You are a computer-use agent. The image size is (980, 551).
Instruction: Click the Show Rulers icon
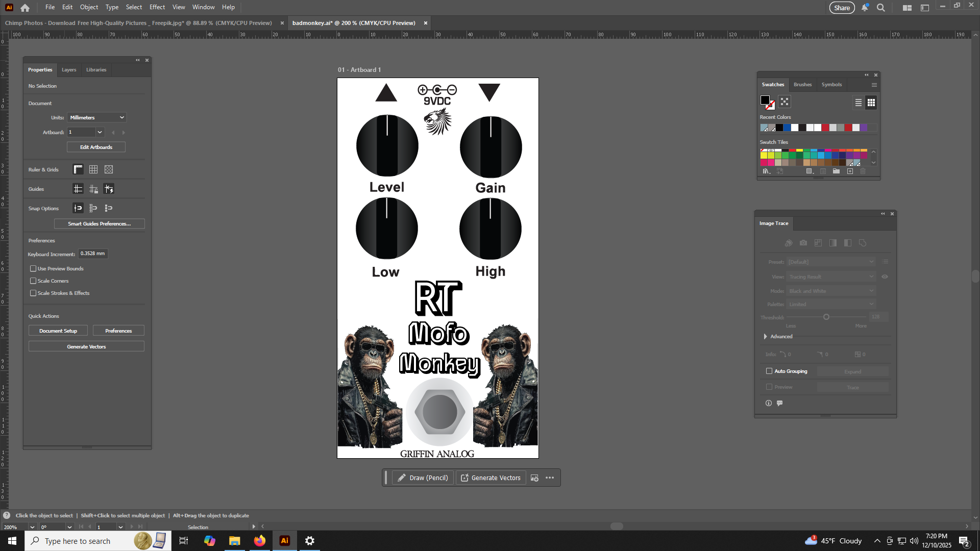pos(78,169)
